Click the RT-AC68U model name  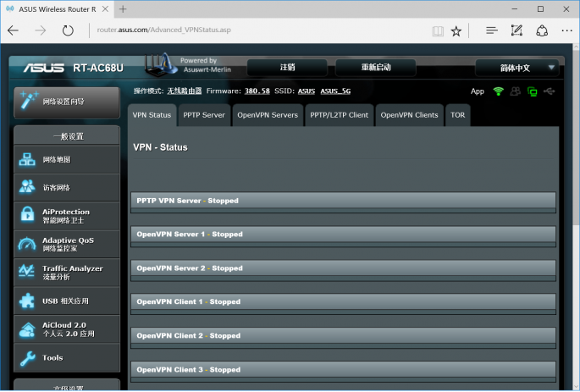pyautogui.click(x=98, y=68)
